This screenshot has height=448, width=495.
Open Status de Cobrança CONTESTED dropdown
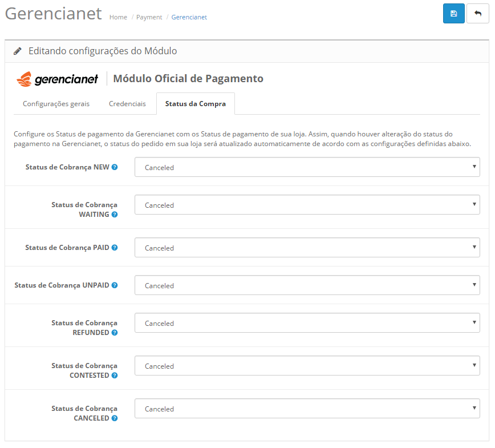(307, 366)
